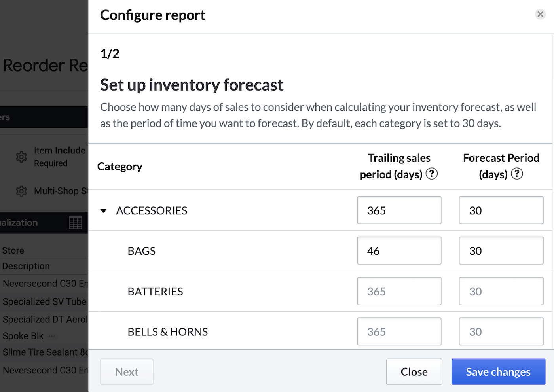The image size is (554, 392).
Task: Click the BATTERIES trailing sales placeholder field
Action: [399, 291]
